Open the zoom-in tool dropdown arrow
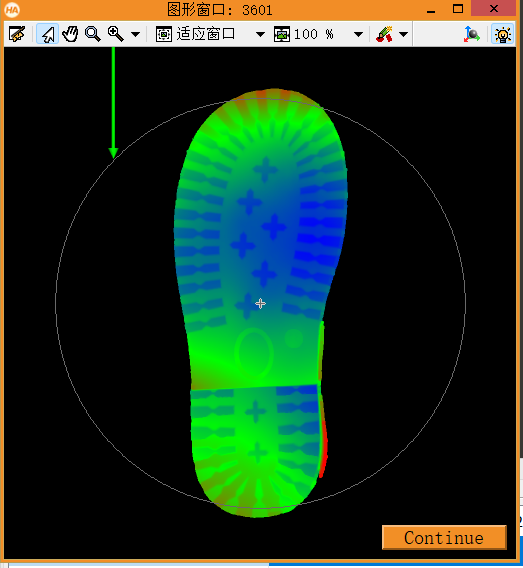This screenshot has height=568, width=523. click(135, 35)
